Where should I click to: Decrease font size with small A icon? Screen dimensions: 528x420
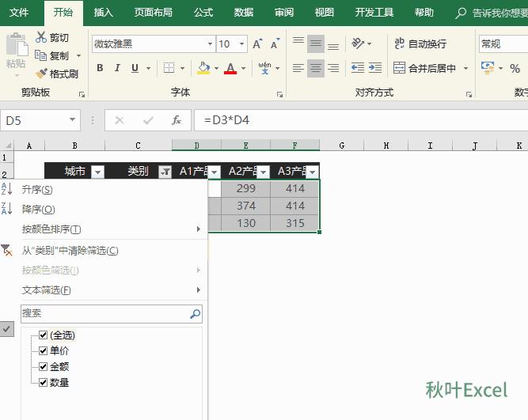(x=275, y=44)
